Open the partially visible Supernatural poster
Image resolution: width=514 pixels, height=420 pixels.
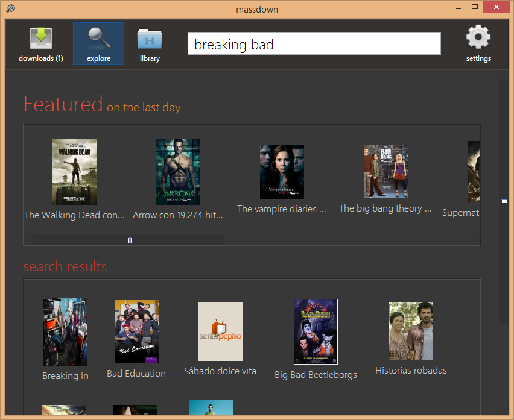click(474, 172)
